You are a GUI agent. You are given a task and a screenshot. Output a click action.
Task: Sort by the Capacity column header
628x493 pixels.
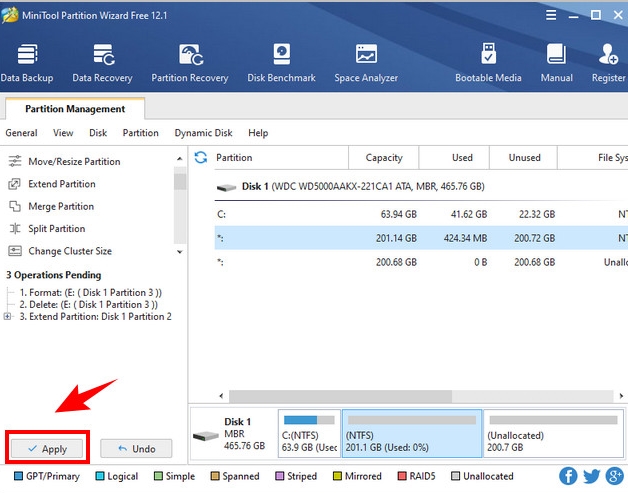point(384,158)
